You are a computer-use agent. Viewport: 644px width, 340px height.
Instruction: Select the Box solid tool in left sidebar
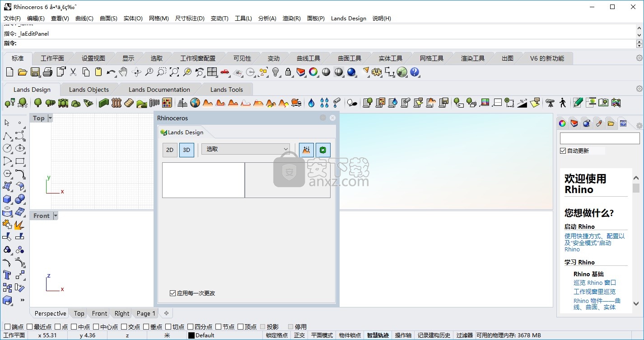coord(7,199)
